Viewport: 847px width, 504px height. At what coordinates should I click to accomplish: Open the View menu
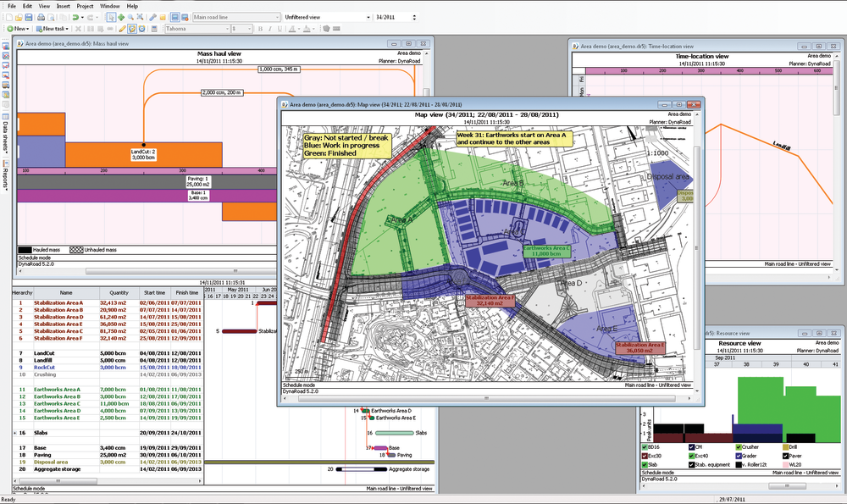[44, 6]
